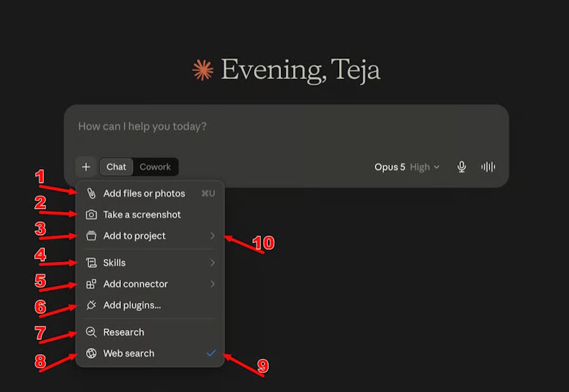The image size is (569, 392).
Task: Click the camera icon beside Take a screenshot
Action: [91, 215]
